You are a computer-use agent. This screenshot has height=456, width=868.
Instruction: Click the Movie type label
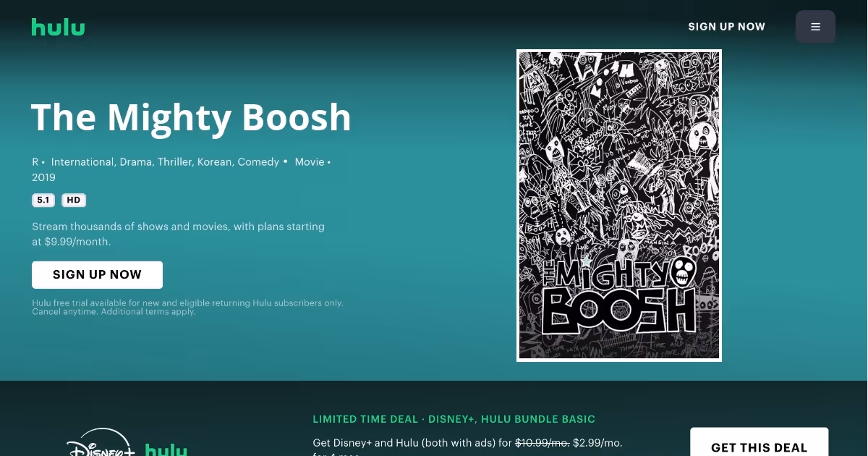(x=310, y=162)
